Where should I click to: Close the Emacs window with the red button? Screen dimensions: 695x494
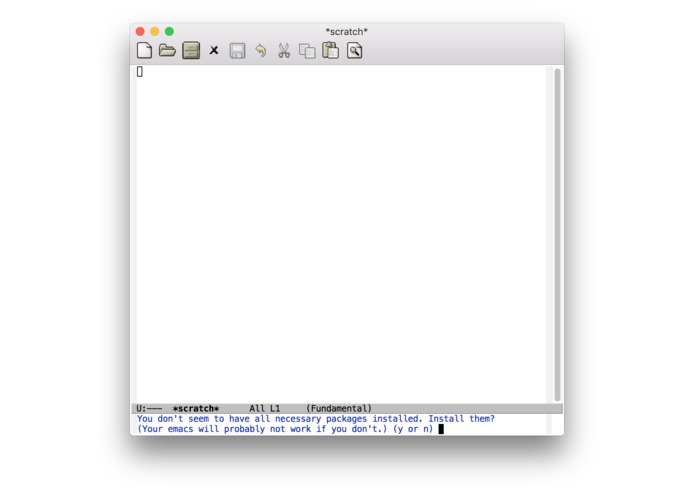point(140,31)
